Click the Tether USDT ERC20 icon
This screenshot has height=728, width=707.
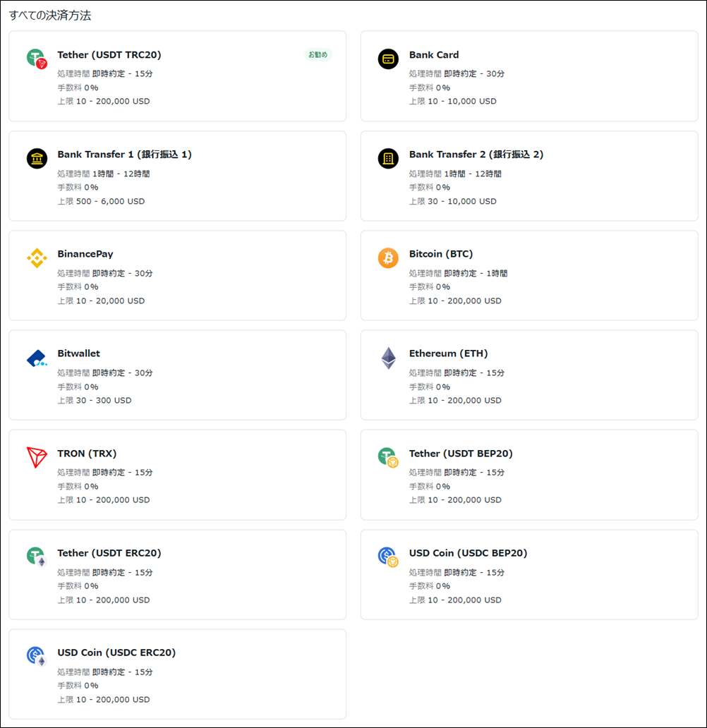point(37,557)
